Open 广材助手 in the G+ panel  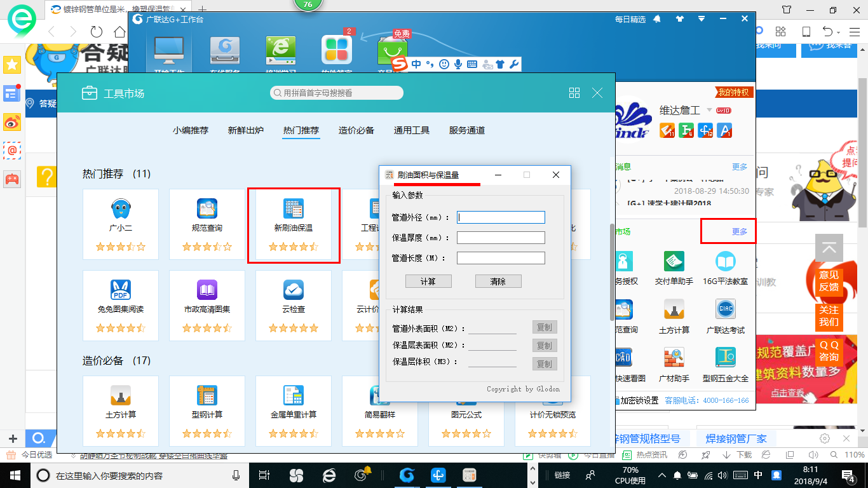tap(674, 365)
